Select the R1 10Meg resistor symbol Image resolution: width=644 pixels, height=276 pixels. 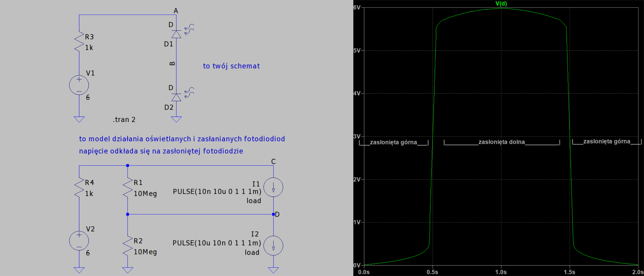128,187
